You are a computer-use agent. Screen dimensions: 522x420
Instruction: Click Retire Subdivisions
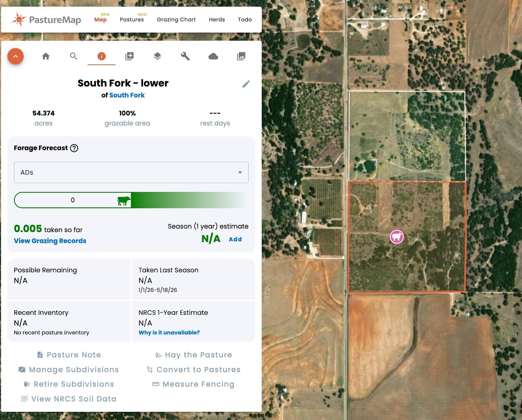click(x=69, y=384)
